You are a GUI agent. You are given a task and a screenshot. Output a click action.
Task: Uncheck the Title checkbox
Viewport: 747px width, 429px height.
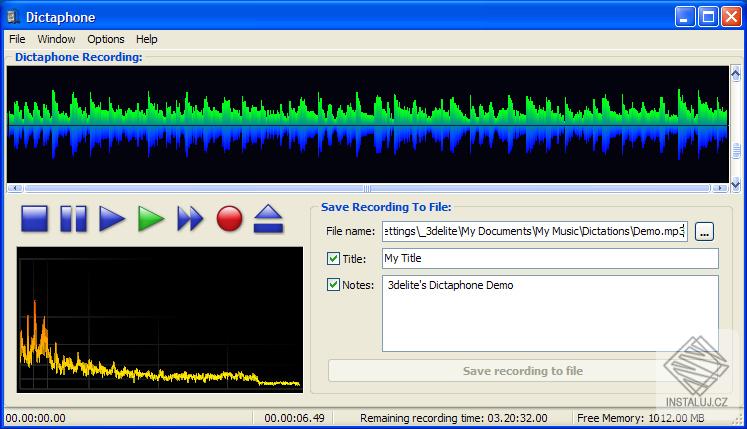(333, 259)
